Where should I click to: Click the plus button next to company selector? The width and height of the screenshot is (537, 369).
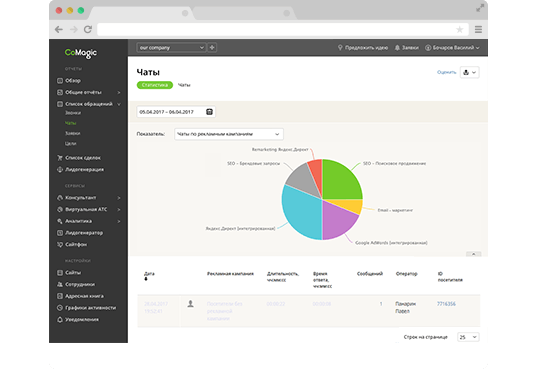[x=212, y=48]
